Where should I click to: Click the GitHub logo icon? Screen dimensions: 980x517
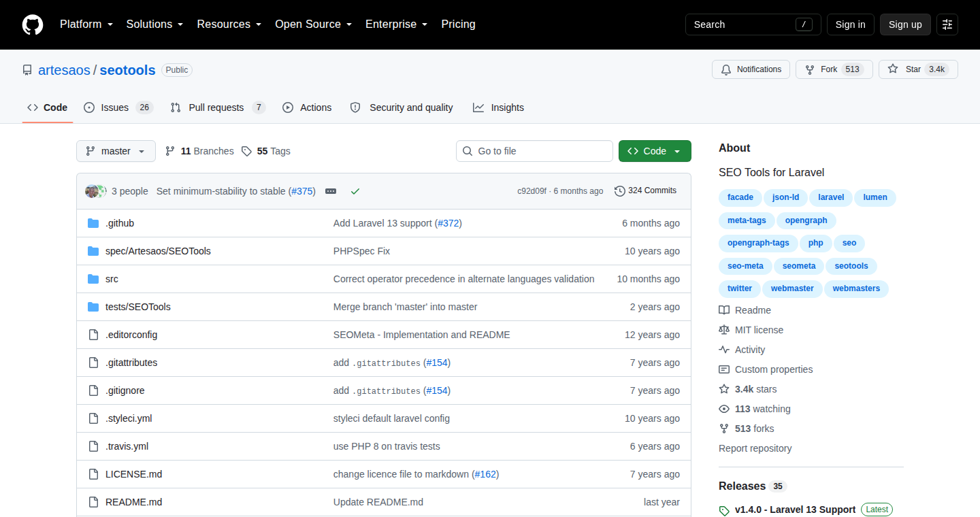[x=33, y=24]
